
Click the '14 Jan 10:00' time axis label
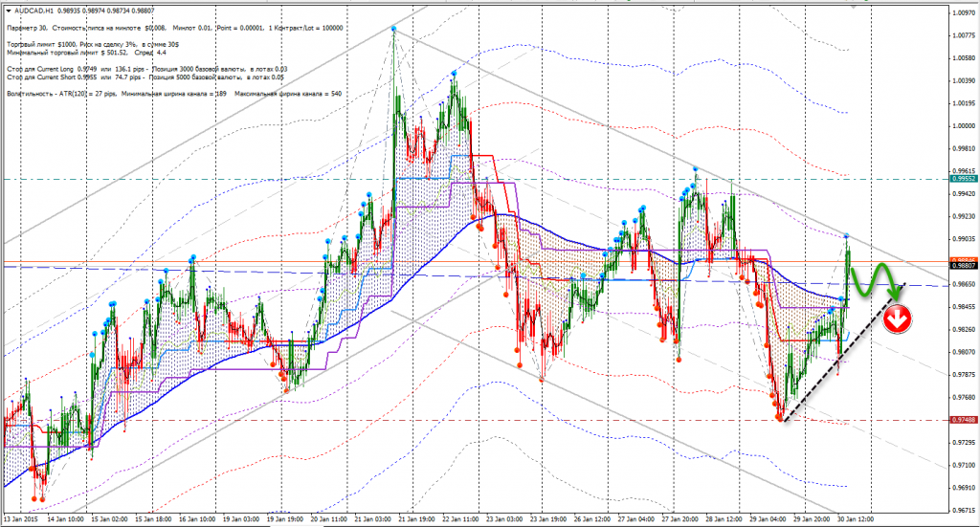click(66, 519)
